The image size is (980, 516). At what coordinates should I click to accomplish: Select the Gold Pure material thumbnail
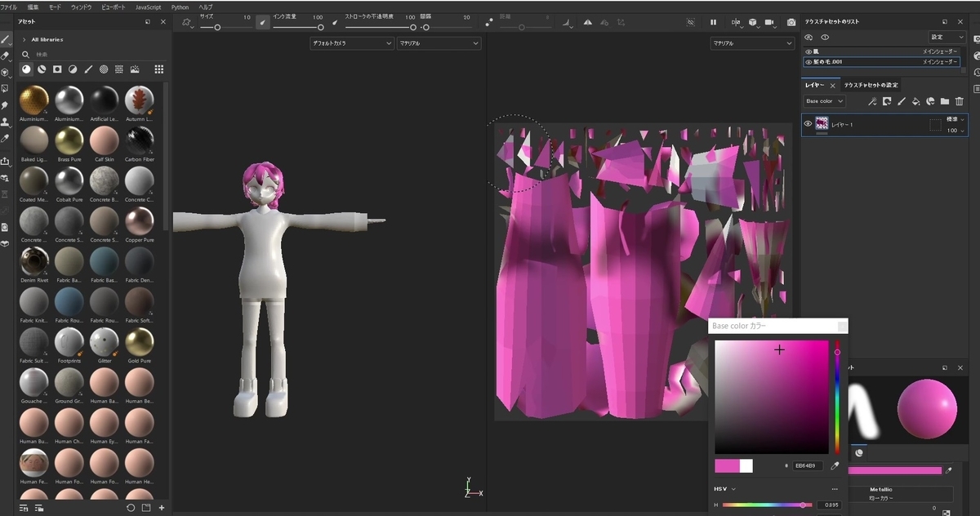click(x=139, y=341)
